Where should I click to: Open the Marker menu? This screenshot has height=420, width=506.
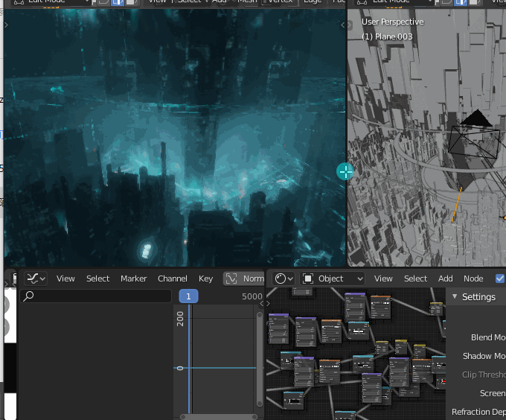134,279
